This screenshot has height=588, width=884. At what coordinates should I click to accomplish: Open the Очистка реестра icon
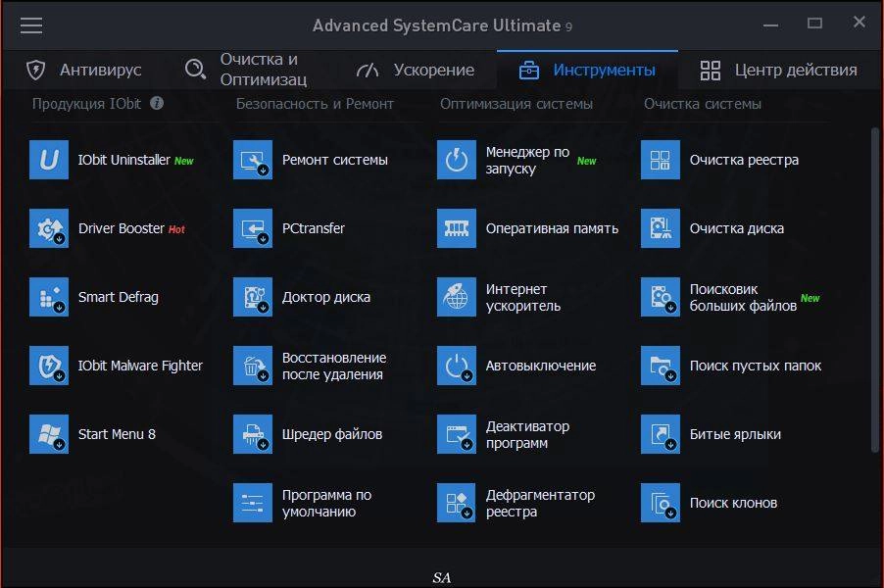661,160
